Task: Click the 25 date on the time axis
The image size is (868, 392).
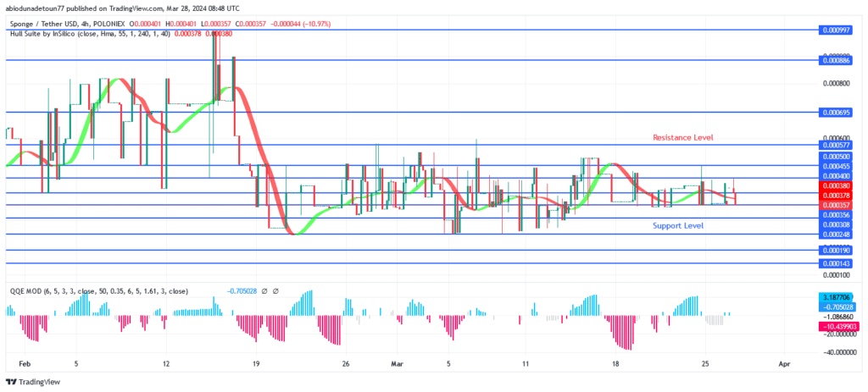Action: (704, 364)
